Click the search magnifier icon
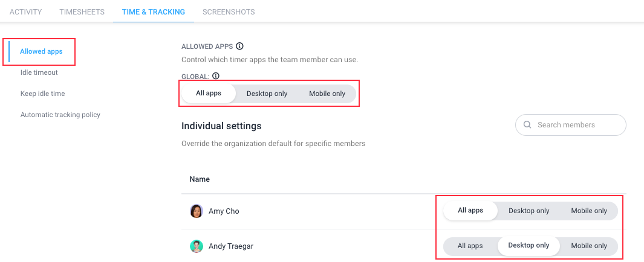 click(x=528, y=124)
